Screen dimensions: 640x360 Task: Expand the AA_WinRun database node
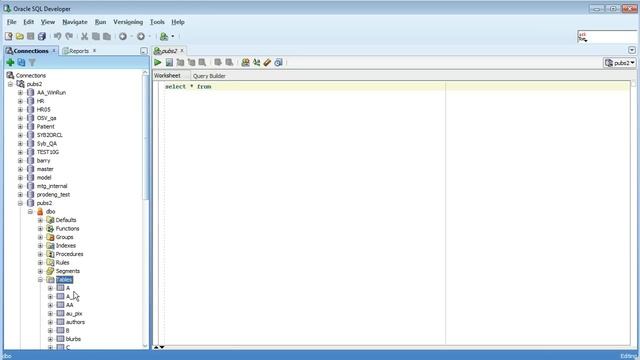[20, 93]
